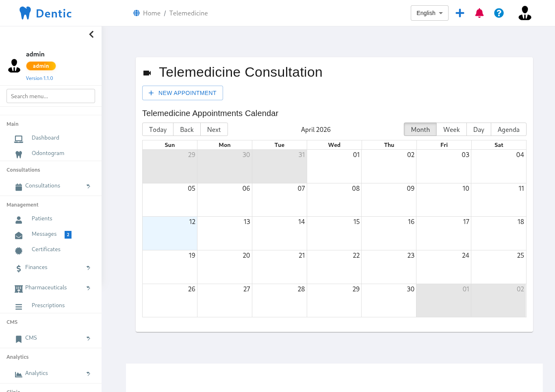
Task: Open the English language dropdown
Action: pyautogui.click(x=429, y=13)
